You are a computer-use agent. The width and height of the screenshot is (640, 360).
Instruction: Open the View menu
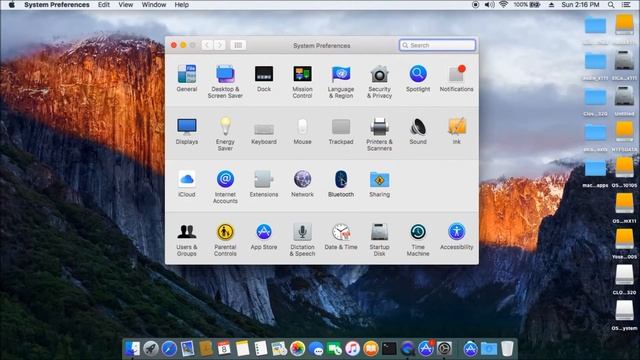point(126,5)
